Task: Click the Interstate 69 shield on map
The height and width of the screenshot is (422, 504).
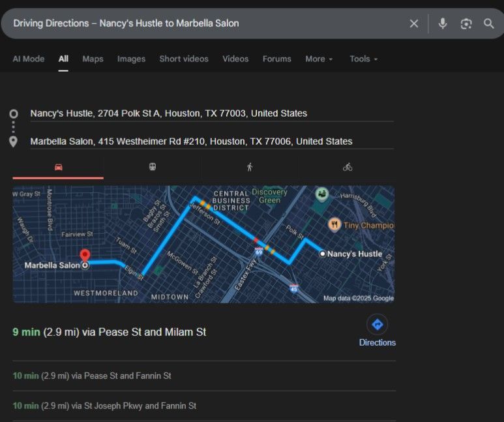Action: coord(259,252)
